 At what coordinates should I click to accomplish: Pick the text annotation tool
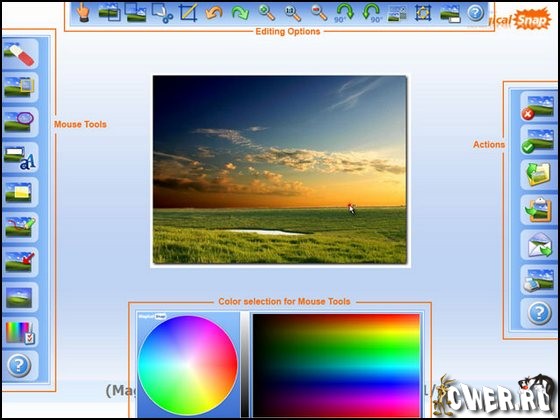click(x=20, y=158)
